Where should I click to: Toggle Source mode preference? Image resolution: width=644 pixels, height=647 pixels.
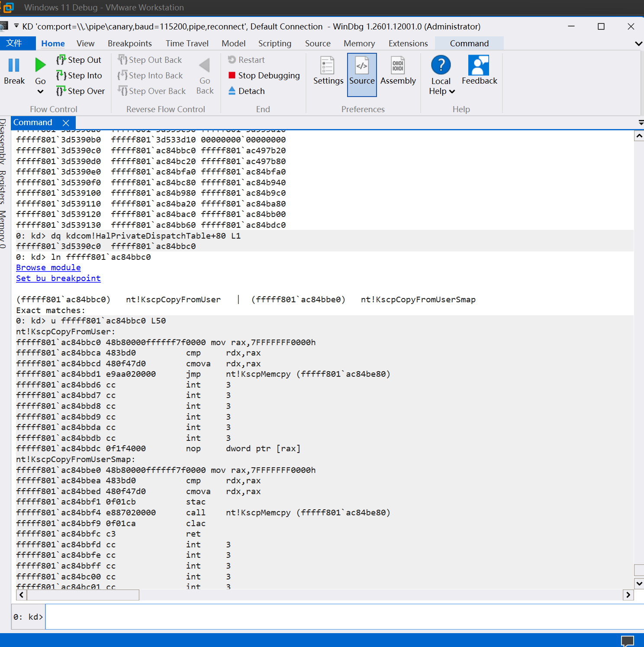coord(362,75)
